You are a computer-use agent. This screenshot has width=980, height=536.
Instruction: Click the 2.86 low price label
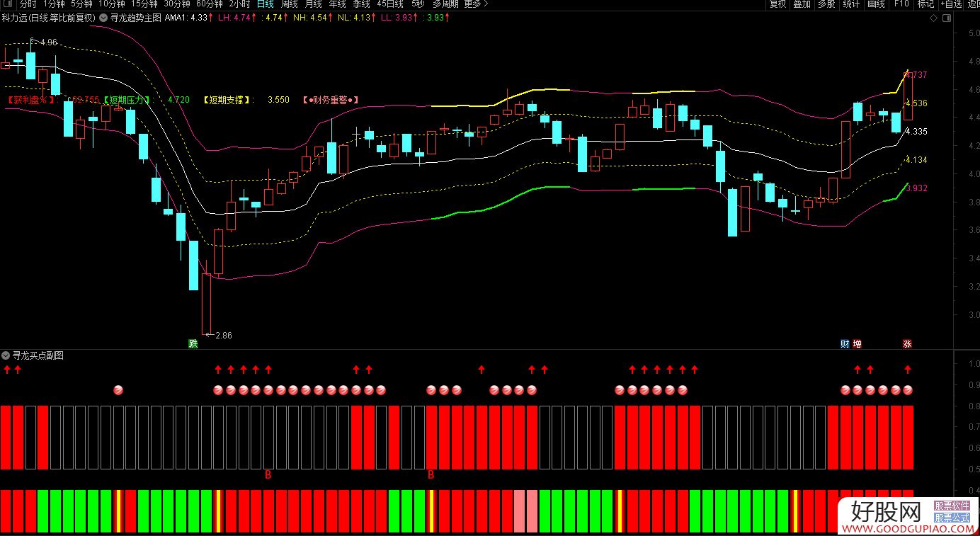(x=223, y=334)
